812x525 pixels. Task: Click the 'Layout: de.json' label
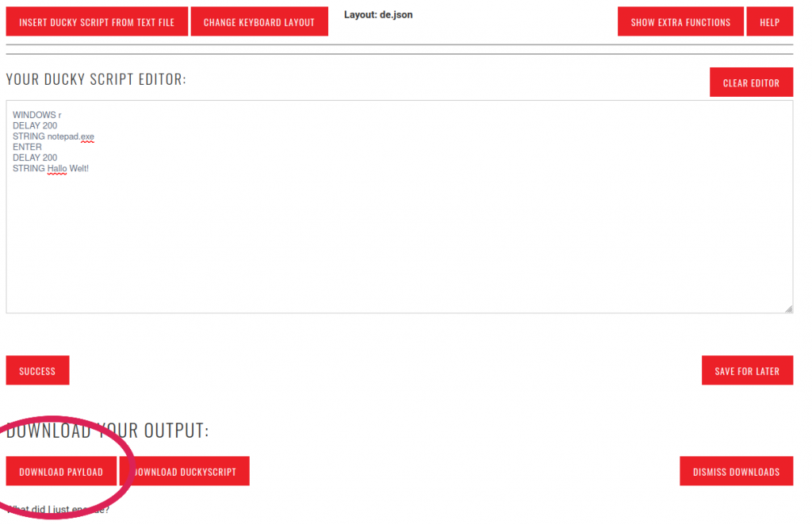pos(378,14)
